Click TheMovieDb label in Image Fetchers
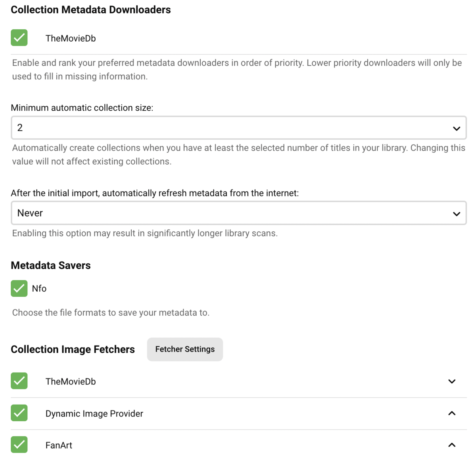This screenshot has width=476, height=455. 71,382
